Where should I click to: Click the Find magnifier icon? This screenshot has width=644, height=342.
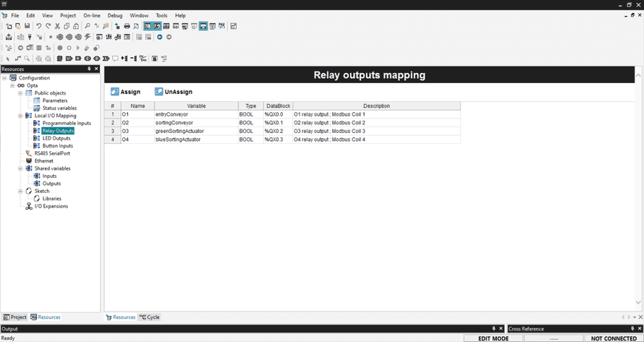(88, 26)
